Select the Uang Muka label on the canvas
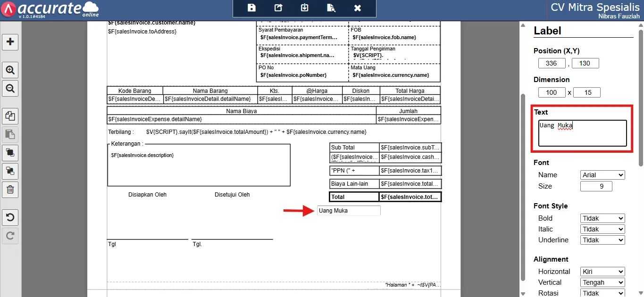The width and height of the screenshot is (644, 297). (x=349, y=211)
